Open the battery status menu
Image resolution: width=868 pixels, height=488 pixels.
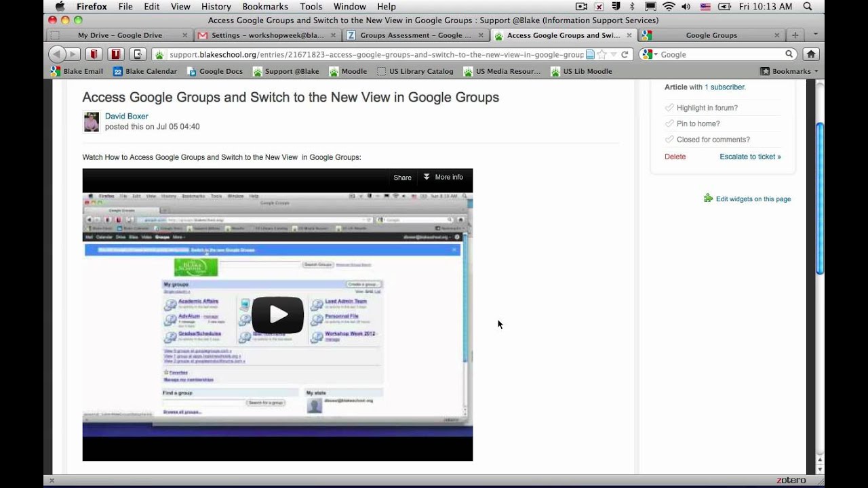point(724,7)
